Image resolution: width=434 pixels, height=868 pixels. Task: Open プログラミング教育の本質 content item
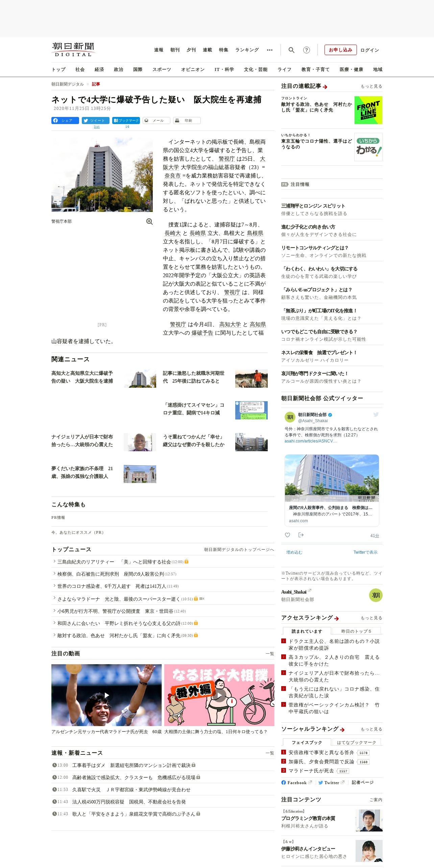[x=308, y=818]
